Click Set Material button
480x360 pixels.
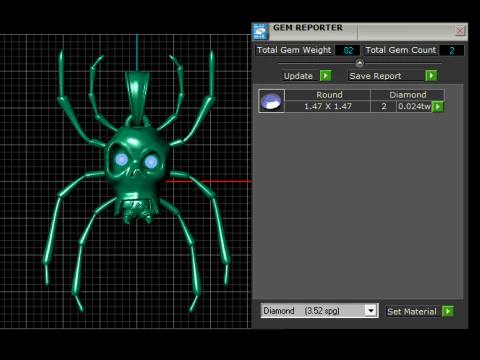pyautogui.click(x=412, y=312)
